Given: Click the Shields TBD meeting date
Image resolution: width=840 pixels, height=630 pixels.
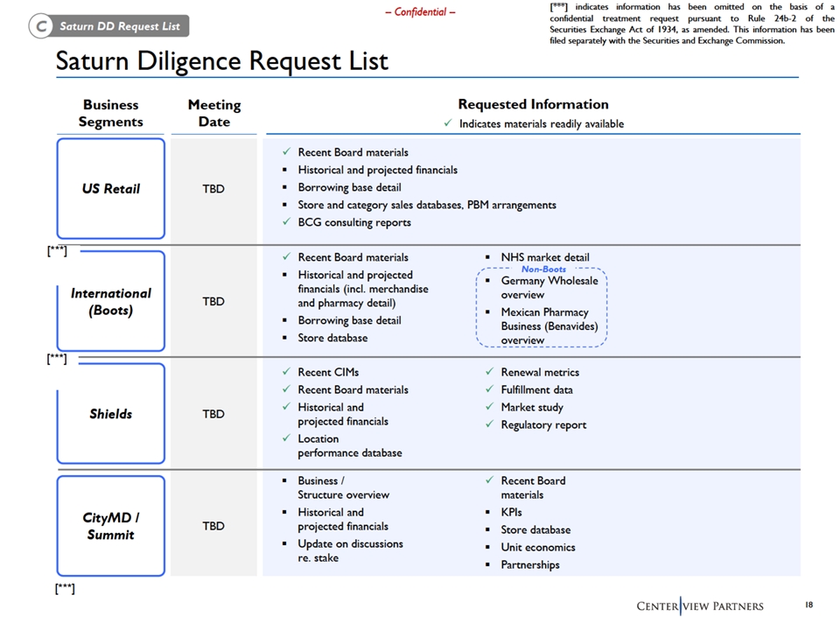Looking at the screenshot, I should pyautogui.click(x=213, y=414).
